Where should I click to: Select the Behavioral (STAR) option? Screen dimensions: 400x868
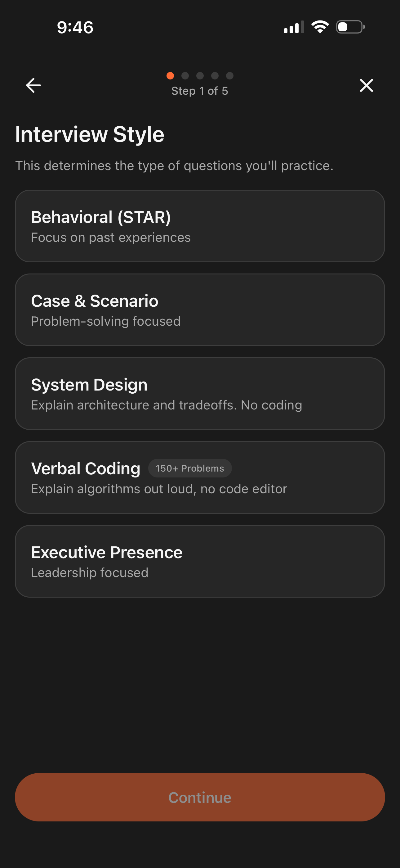(x=200, y=226)
